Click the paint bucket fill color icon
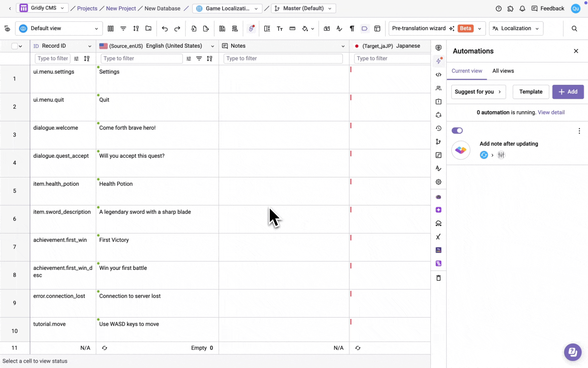 (x=305, y=29)
